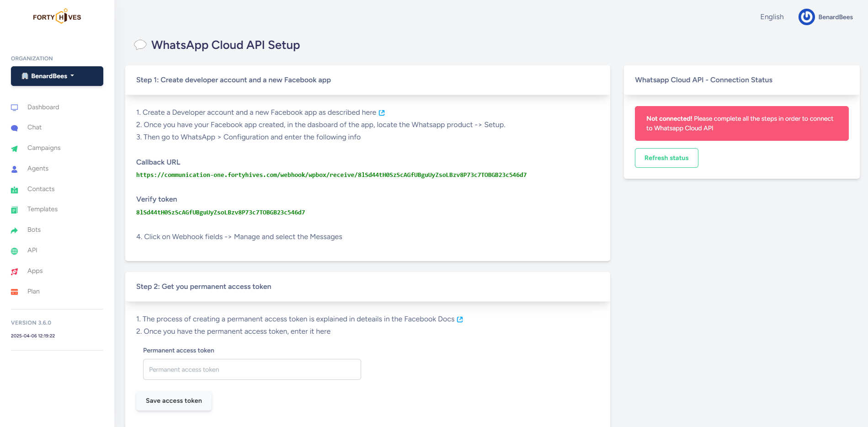The height and width of the screenshot is (427, 868).
Task: Open the English language selector
Action: point(772,17)
